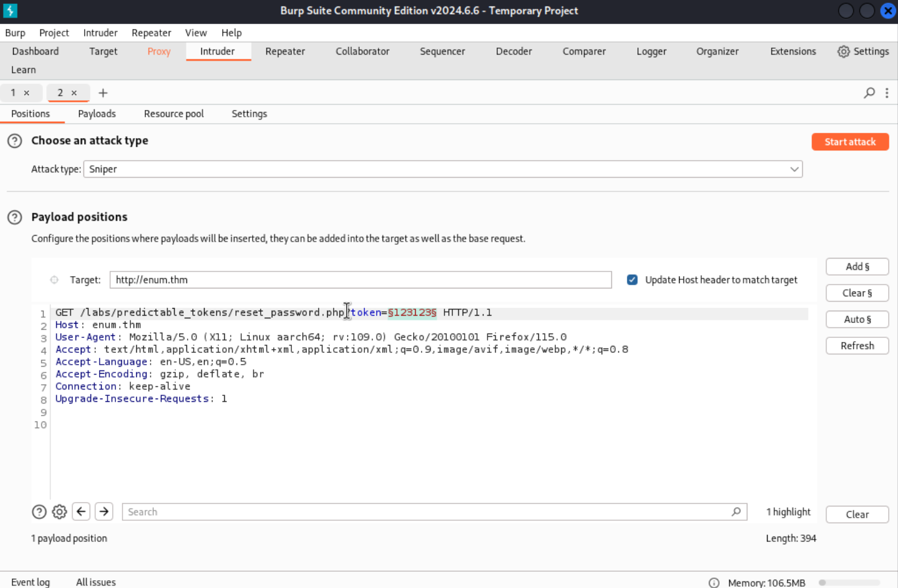This screenshot has height=588, width=898.
Task: Open the Resource pool sub-tab
Action: coord(173,114)
